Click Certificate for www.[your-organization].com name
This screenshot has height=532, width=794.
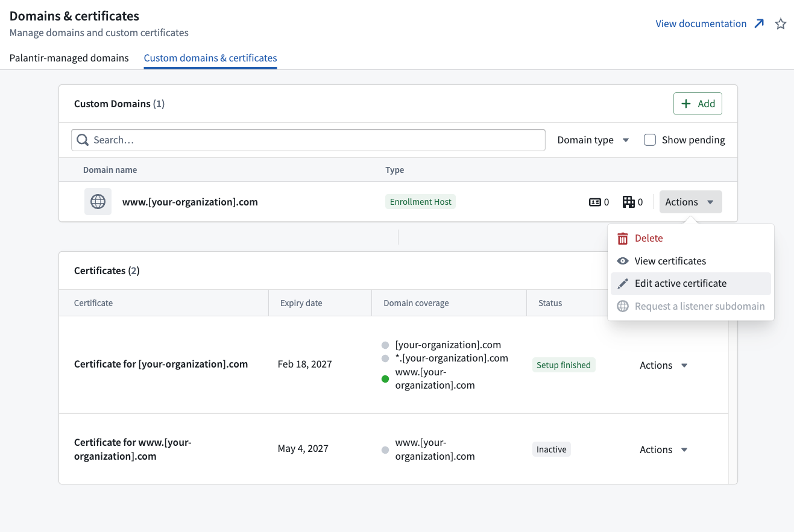(133, 449)
